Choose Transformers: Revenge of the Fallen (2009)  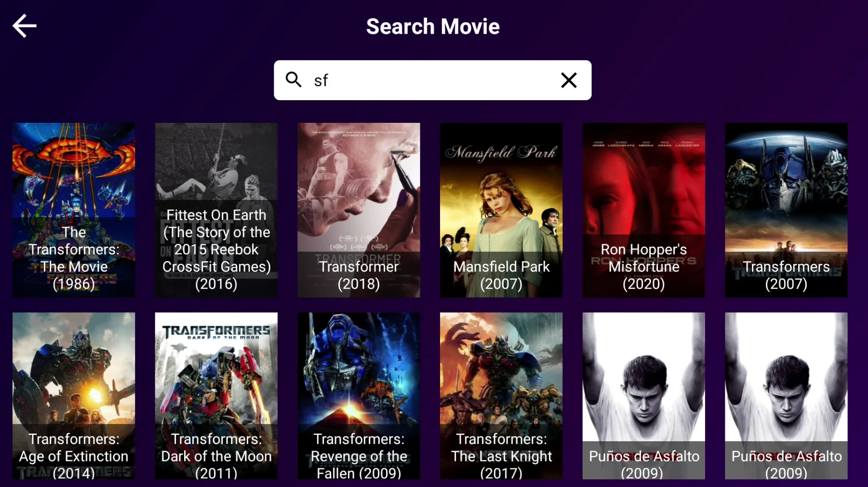click(359, 396)
